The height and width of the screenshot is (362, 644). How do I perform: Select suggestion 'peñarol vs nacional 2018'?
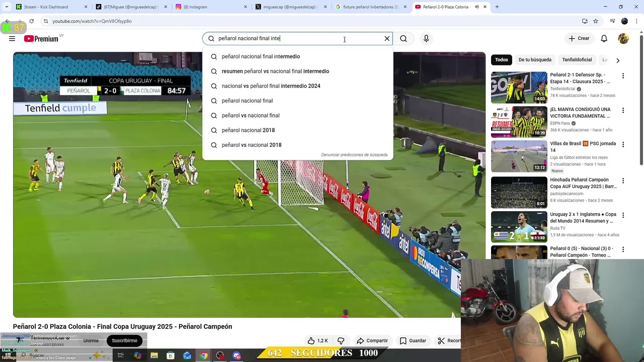[297, 145]
